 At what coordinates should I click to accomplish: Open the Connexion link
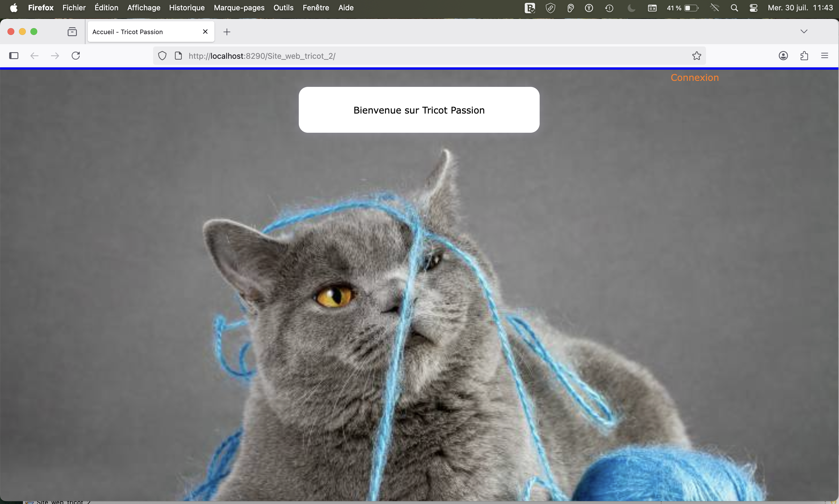(x=694, y=77)
